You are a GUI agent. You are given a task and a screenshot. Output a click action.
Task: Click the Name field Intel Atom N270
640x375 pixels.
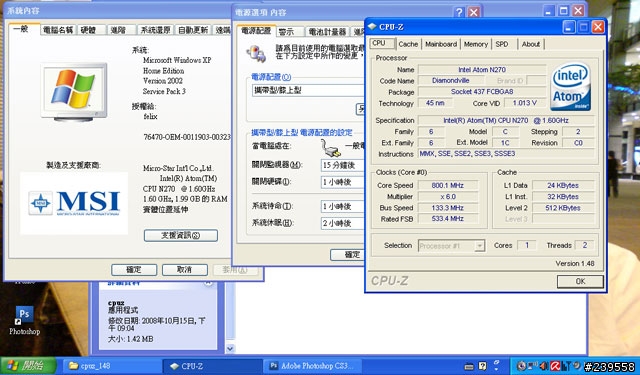pyautogui.click(x=482, y=70)
